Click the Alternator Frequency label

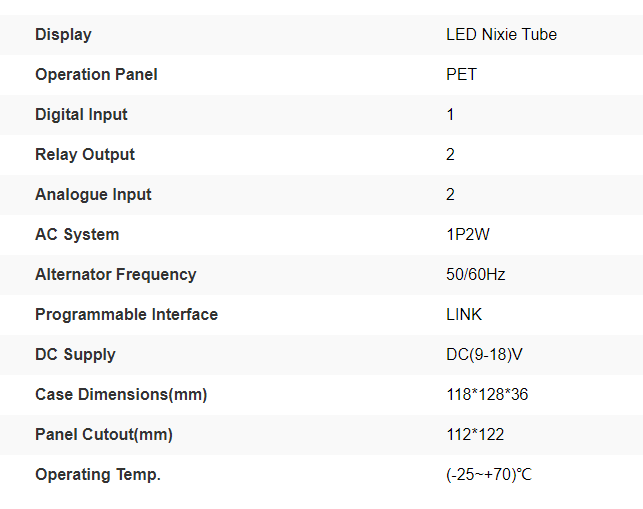coord(115,274)
